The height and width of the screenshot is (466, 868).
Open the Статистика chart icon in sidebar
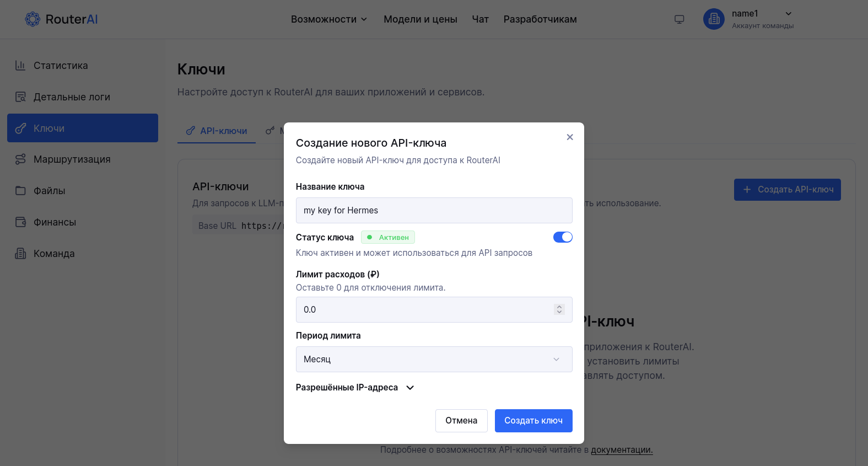[x=20, y=65]
